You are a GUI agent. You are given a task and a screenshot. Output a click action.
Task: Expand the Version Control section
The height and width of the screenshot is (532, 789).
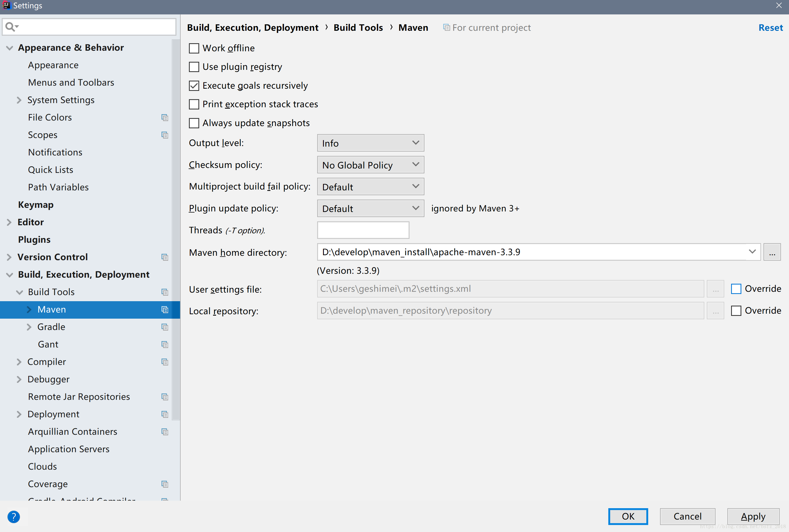point(9,257)
